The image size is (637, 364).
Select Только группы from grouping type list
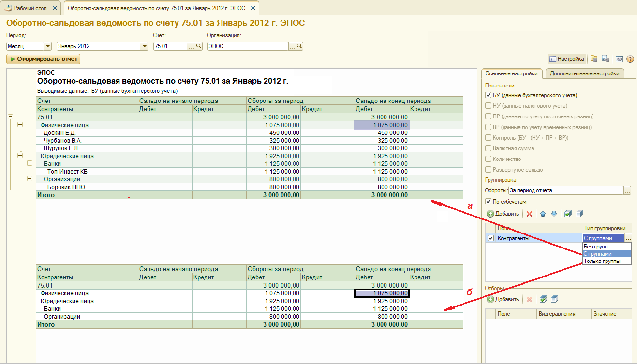tap(600, 261)
